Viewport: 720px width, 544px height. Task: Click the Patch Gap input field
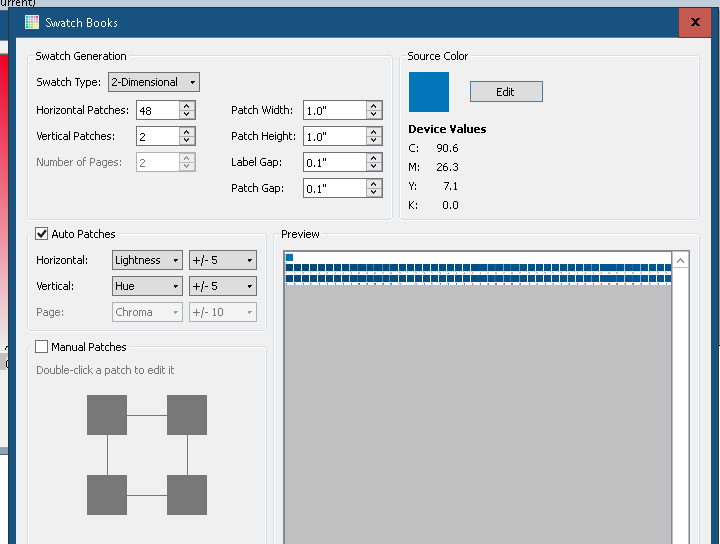pyautogui.click(x=335, y=188)
